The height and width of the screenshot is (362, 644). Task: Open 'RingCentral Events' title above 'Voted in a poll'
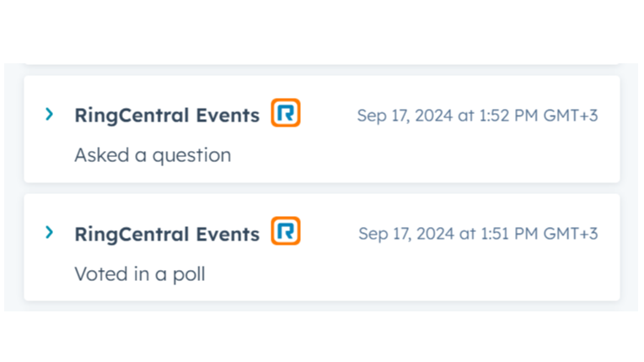click(x=167, y=234)
